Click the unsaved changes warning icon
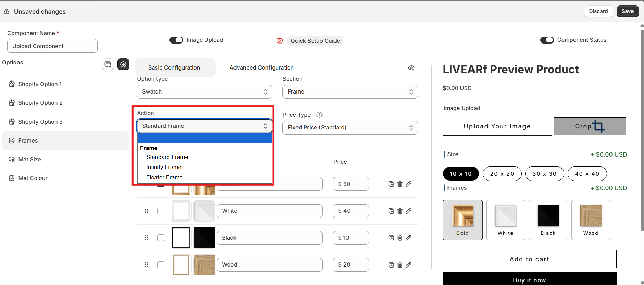Screen dimensions: 644x285 7,11
